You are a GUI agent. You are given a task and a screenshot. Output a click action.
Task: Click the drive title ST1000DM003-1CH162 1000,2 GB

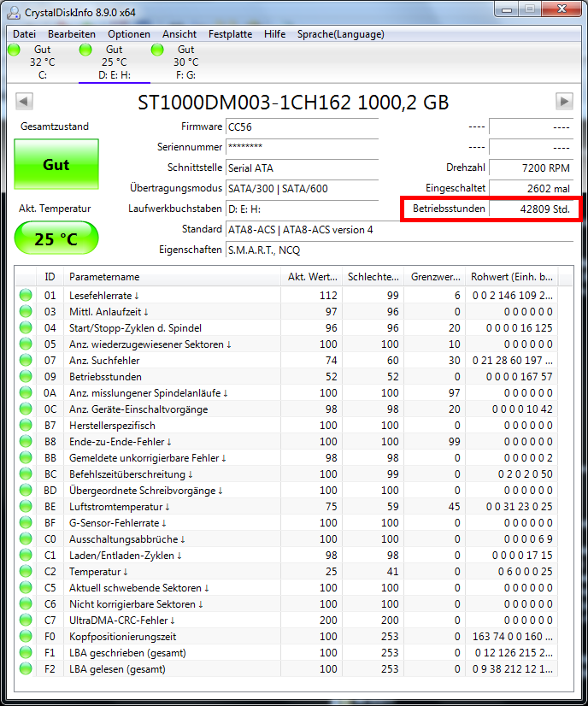click(293, 103)
